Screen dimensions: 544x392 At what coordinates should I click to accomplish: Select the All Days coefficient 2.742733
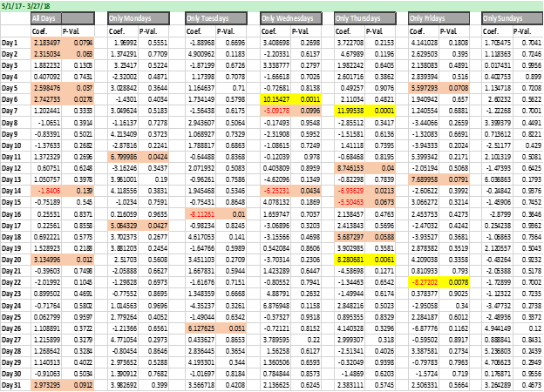click(x=46, y=99)
